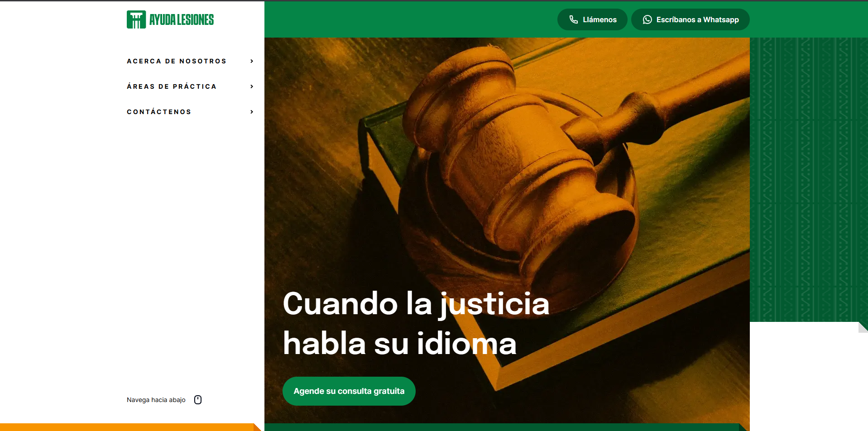
Task: Click the arrow beside ÁREAS DE PRÁCTICA
Action: tap(252, 86)
